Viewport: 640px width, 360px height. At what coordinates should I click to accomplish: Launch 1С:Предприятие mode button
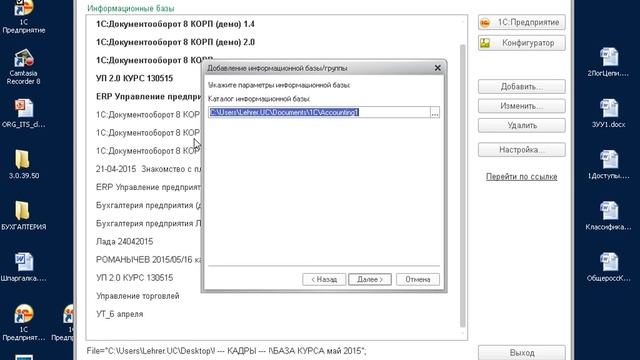[x=522, y=22]
